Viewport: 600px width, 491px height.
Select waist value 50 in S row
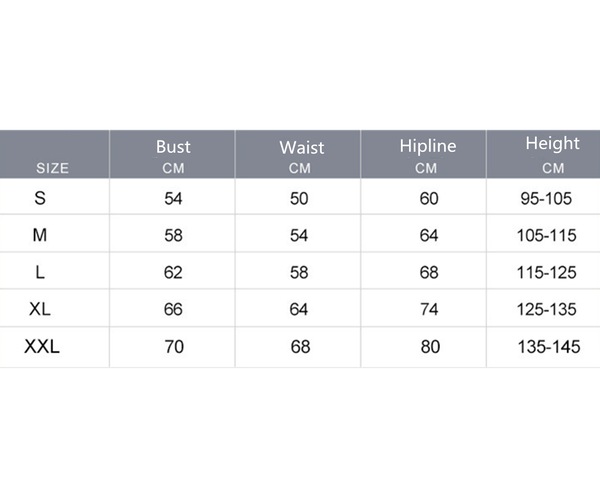[299, 199]
